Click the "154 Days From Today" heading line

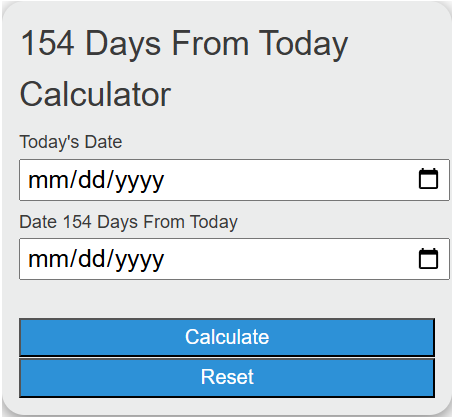[184, 44]
